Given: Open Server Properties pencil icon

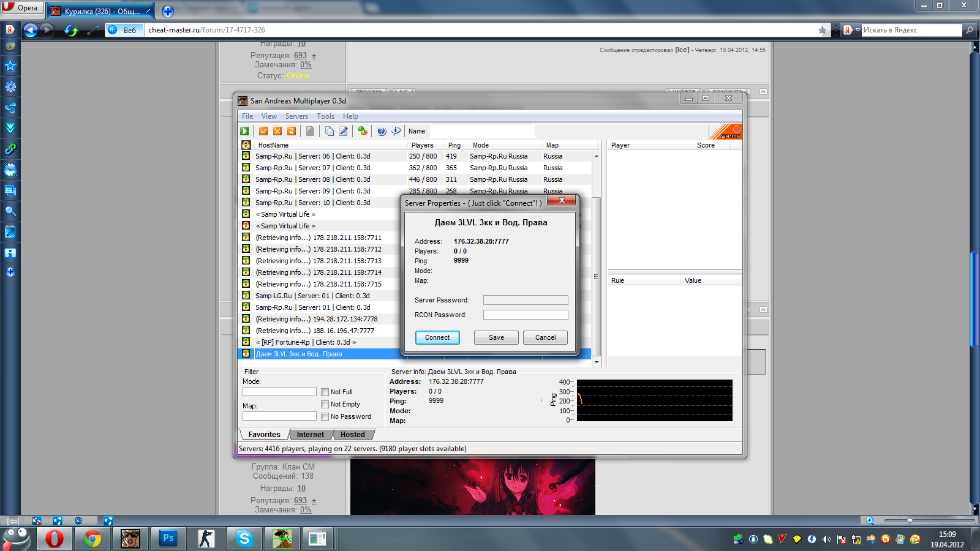Looking at the screenshot, I should click(x=344, y=131).
